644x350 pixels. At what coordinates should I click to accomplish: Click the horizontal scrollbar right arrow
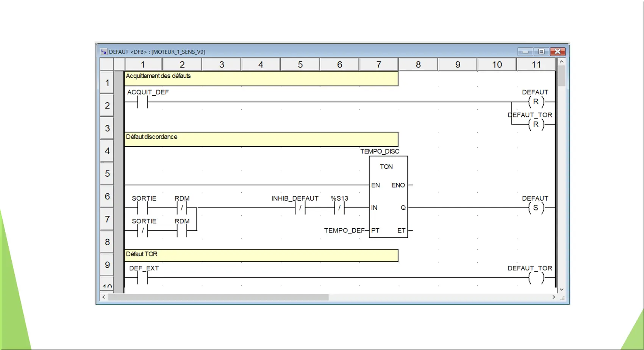coord(554,297)
